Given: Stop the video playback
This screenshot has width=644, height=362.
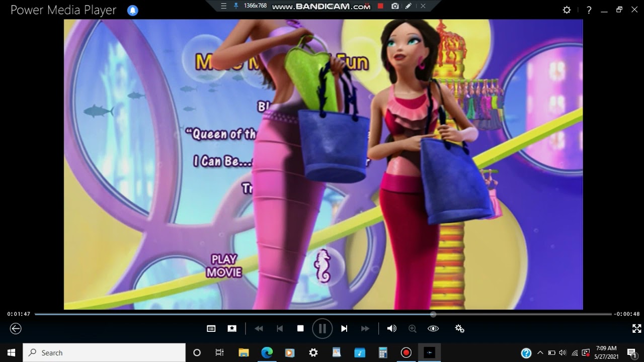Looking at the screenshot, I should 300,328.
